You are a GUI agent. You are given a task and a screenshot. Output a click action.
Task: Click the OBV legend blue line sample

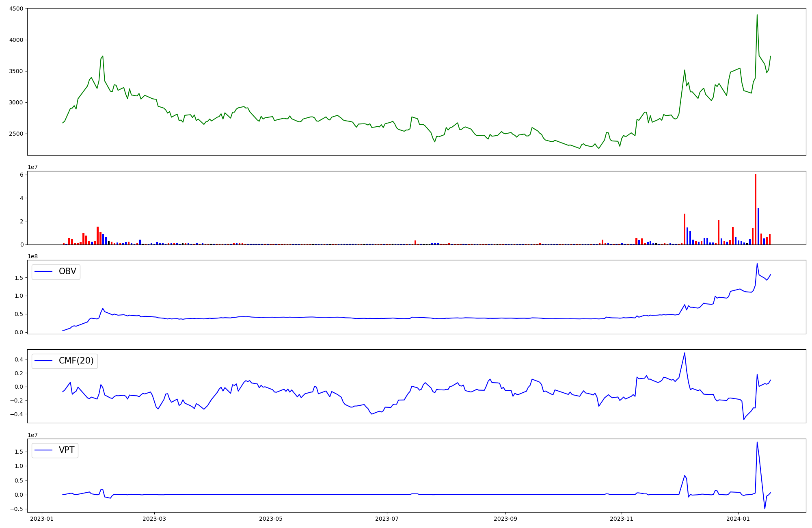coord(43,271)
